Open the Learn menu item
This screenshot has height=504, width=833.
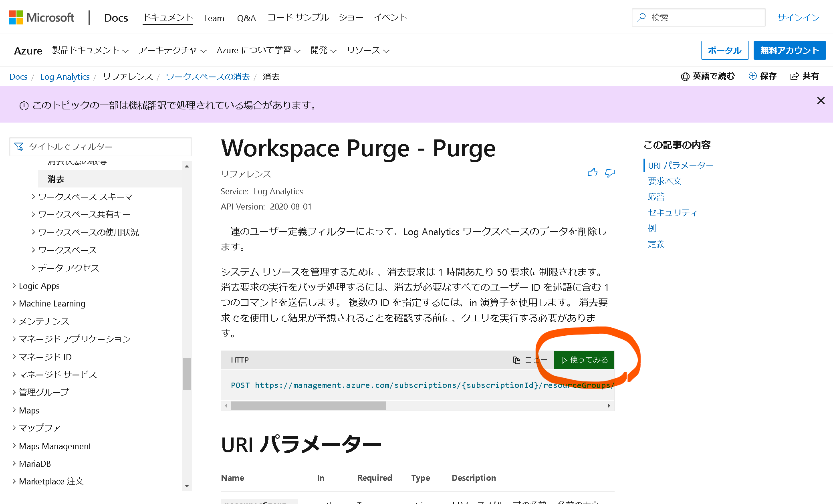pyautogui.click(x=214, y=18)
